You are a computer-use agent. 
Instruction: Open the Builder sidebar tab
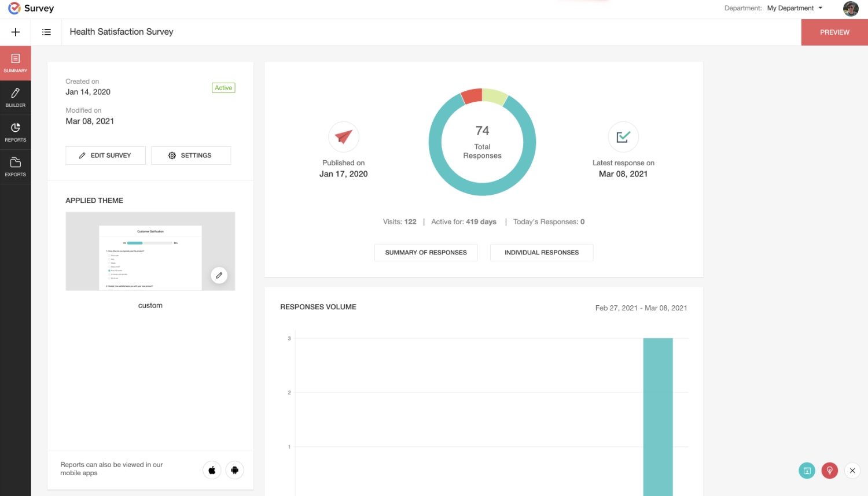click(16, 98)
